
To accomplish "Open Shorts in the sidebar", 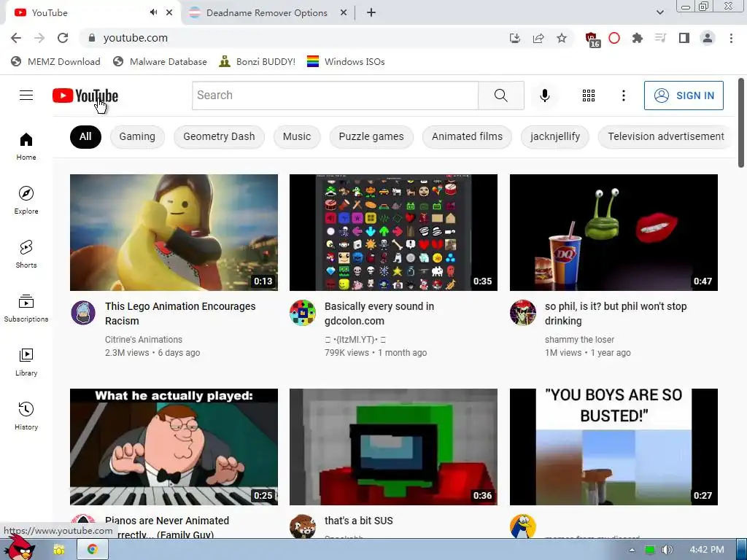I will click(x=26, y=254).
